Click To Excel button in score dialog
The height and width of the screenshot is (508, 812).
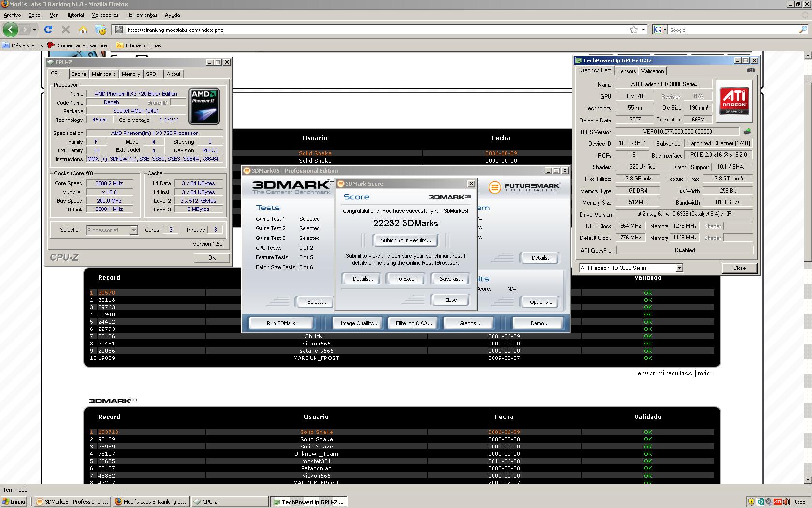click(x=406, y=279)
